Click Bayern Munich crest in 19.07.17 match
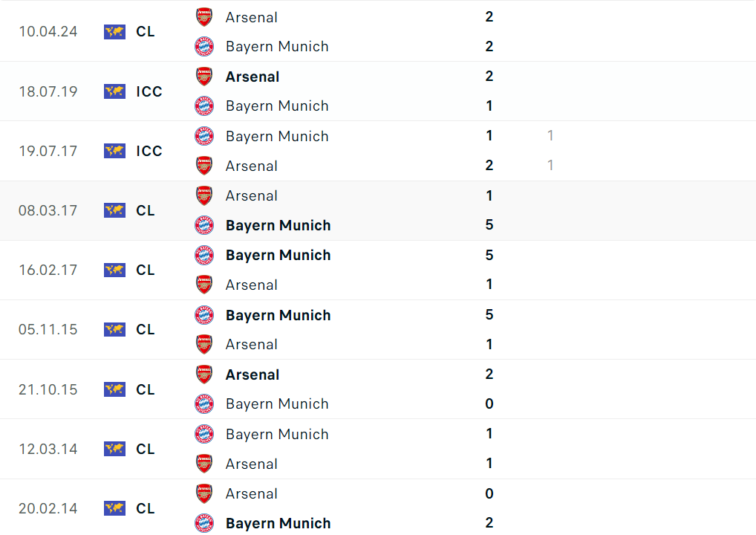 204,136
